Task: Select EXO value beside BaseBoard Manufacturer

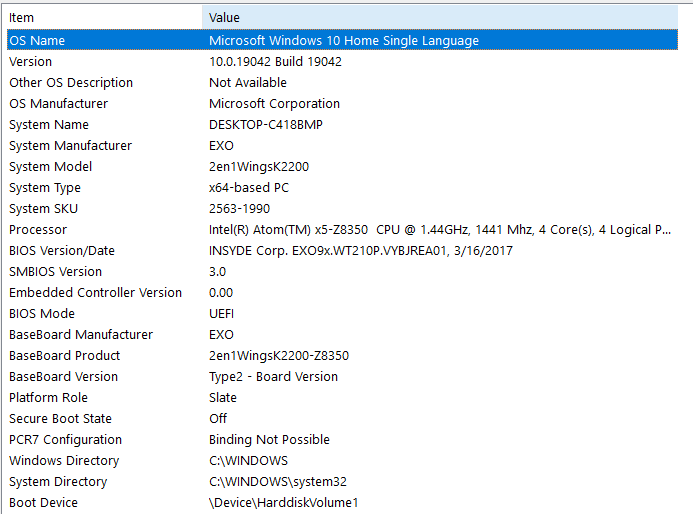Action: pos(221,335)
